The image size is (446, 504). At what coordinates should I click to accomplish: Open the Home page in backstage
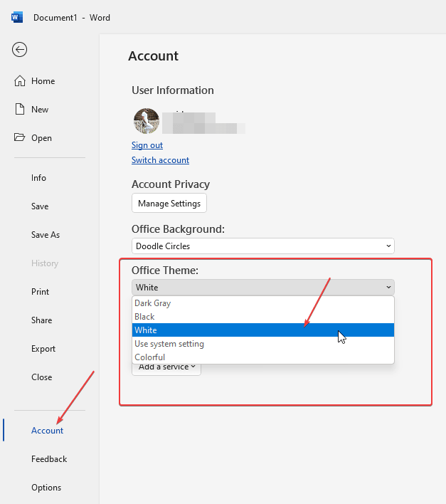[43, 81]
